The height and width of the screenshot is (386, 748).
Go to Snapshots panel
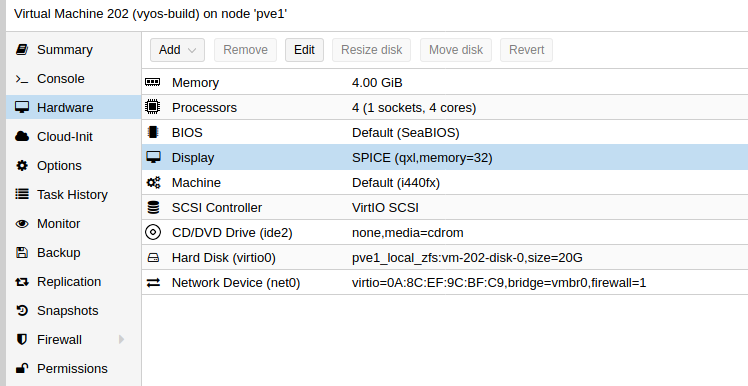tap(68, 311)
